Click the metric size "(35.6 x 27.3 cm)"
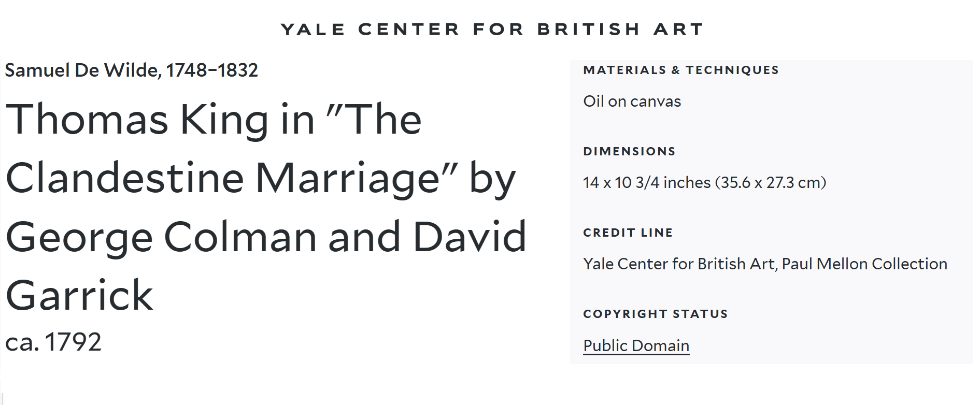 (x=770, y=183)
